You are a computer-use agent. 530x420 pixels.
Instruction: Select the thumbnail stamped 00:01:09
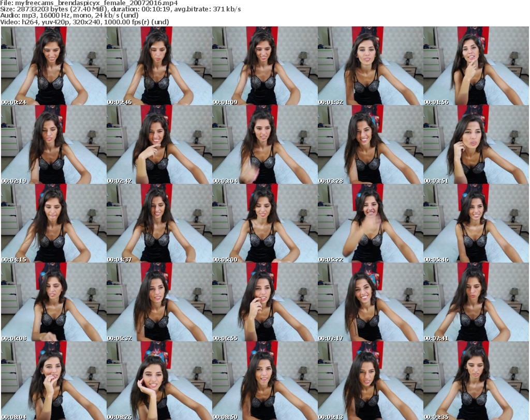[x=264, y=66]
